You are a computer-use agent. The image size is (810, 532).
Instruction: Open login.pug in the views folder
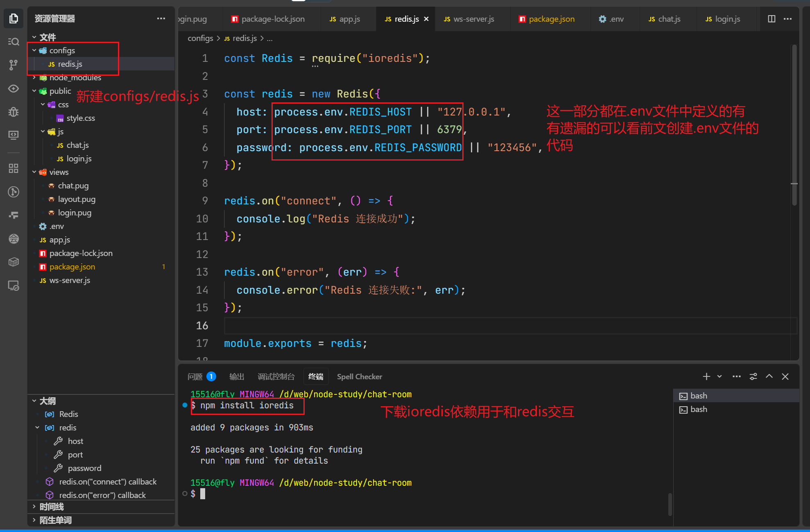(x=75, y=213)
